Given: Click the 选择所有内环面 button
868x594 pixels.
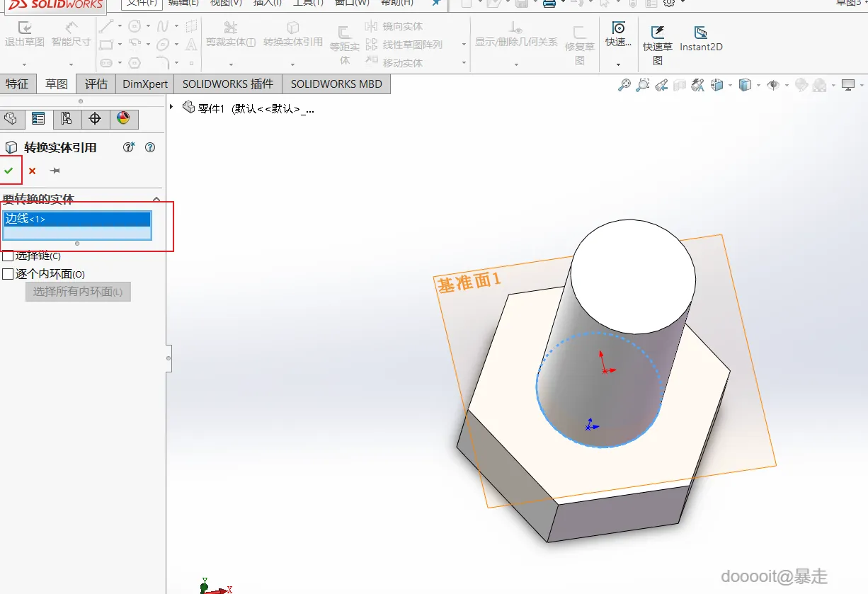Looking at the screenshot, I should [x=78, y=292].
